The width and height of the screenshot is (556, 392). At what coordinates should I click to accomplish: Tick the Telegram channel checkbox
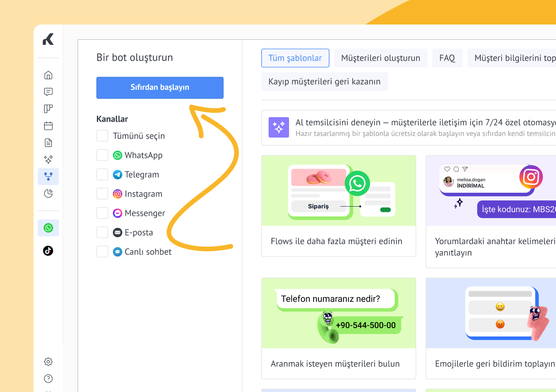(x=102, y=174)
